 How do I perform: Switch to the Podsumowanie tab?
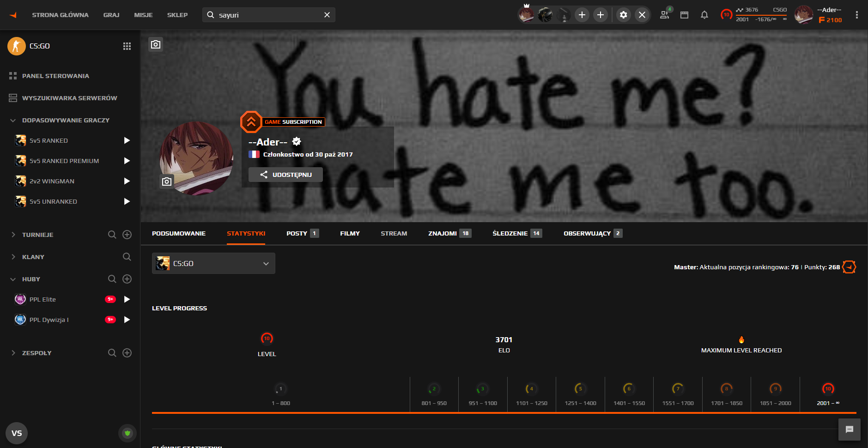pos(179,233)
